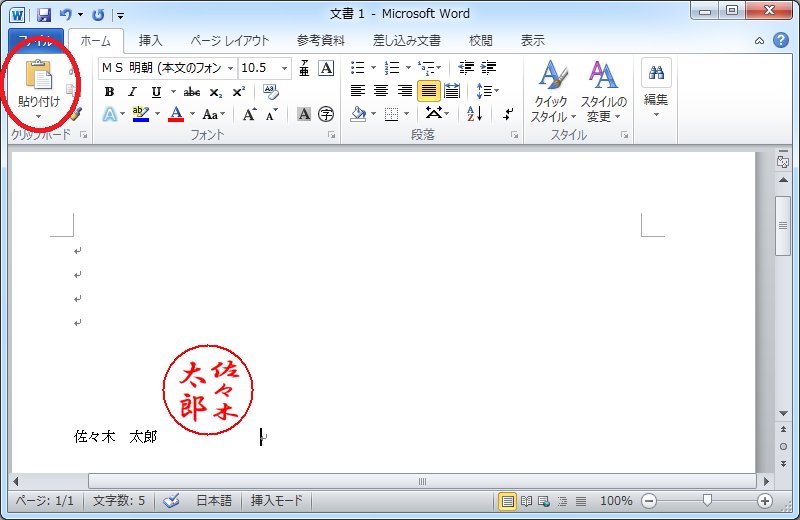This screenshot has height=520, width=800.
Task: Toggle superscript formatting
Action: (239, 92)
